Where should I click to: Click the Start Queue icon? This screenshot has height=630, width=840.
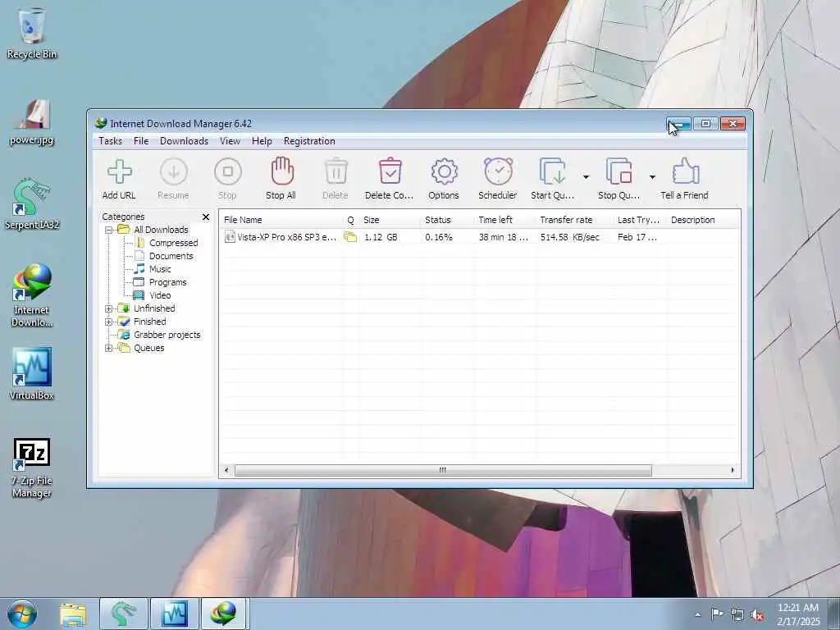click(552, 179)
